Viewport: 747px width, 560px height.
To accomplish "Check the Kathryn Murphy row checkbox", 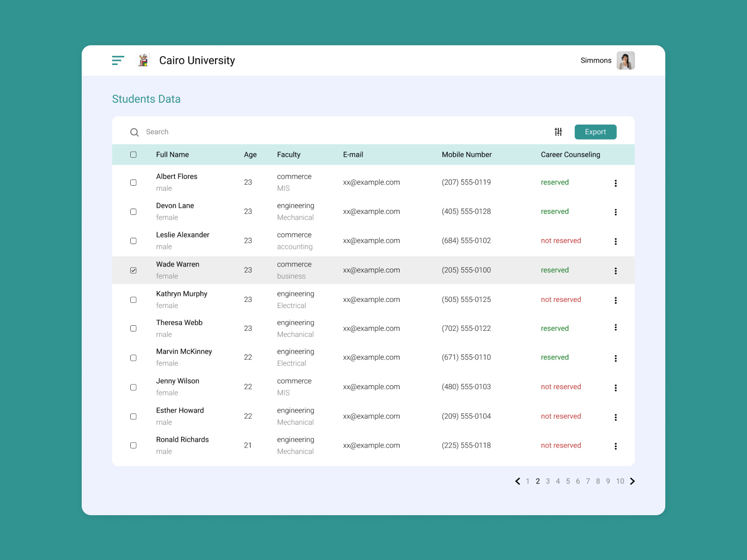I will [134, 300].
